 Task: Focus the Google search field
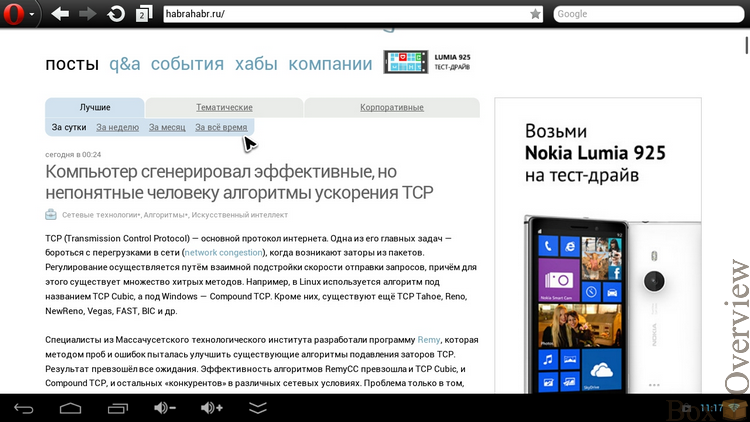point(649,14)
